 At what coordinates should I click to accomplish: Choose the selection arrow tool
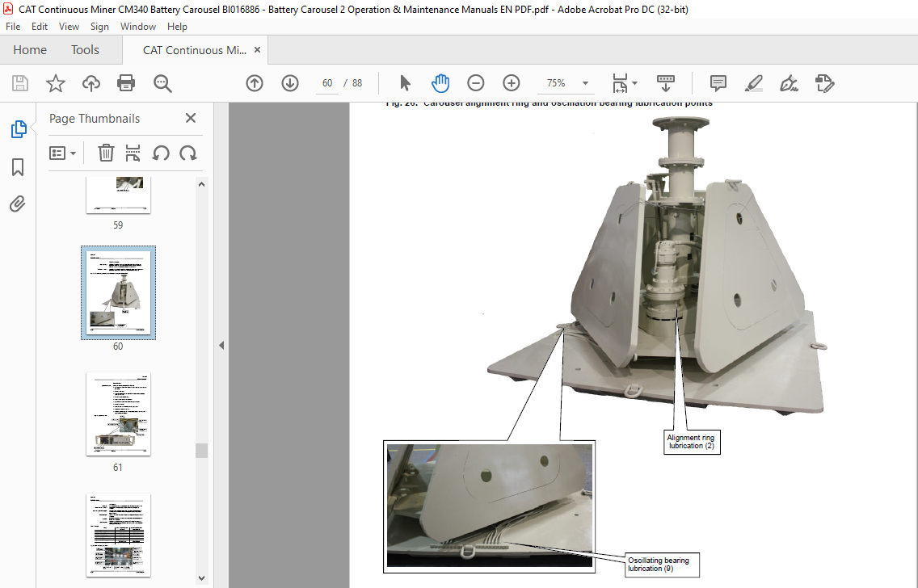click(405, 83)
